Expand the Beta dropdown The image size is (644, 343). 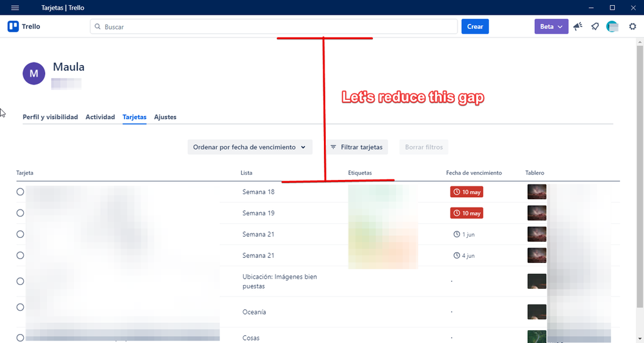[x=551, y=26]
